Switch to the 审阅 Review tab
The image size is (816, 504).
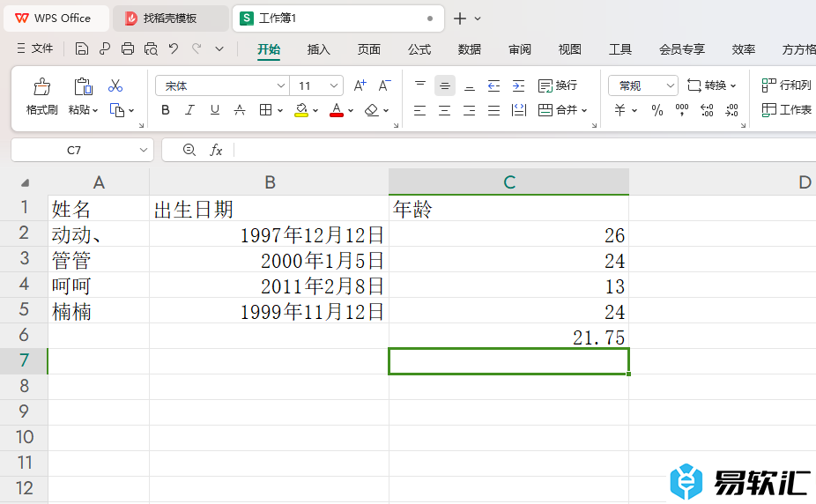[x=520, y=49]
